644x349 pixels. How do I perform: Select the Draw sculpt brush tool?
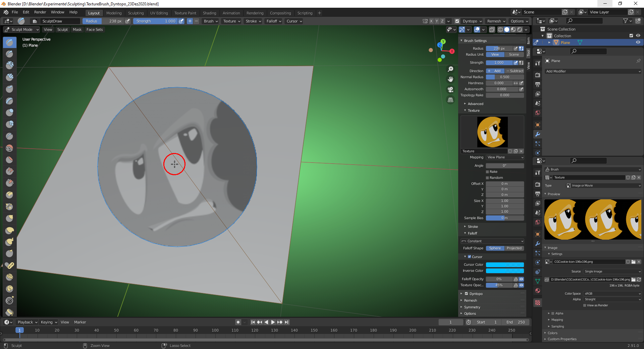coord(9,42)
